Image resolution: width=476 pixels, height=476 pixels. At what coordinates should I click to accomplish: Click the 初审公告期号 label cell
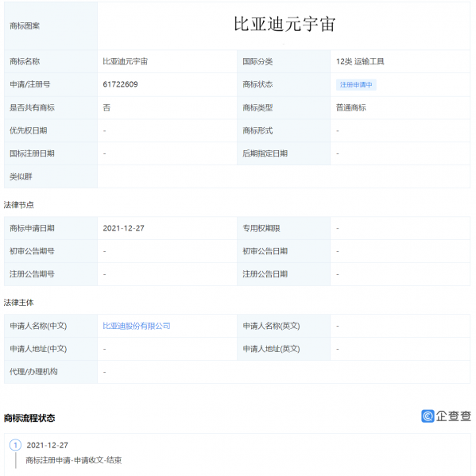click(51, 251)
